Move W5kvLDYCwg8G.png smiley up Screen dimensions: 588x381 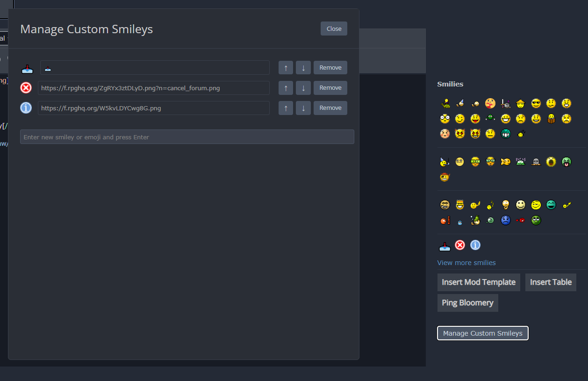coord(286,108)
